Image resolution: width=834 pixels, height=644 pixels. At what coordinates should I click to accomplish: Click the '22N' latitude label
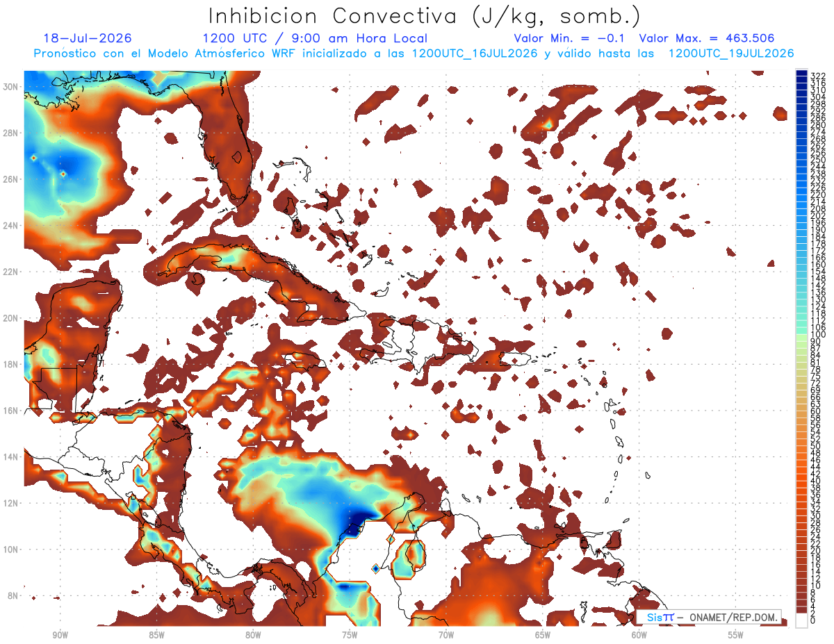coord(10,272)
